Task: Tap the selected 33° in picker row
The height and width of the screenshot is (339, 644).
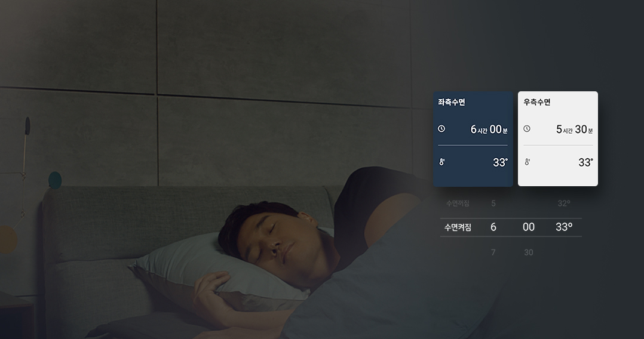Action: coord(564,227)
